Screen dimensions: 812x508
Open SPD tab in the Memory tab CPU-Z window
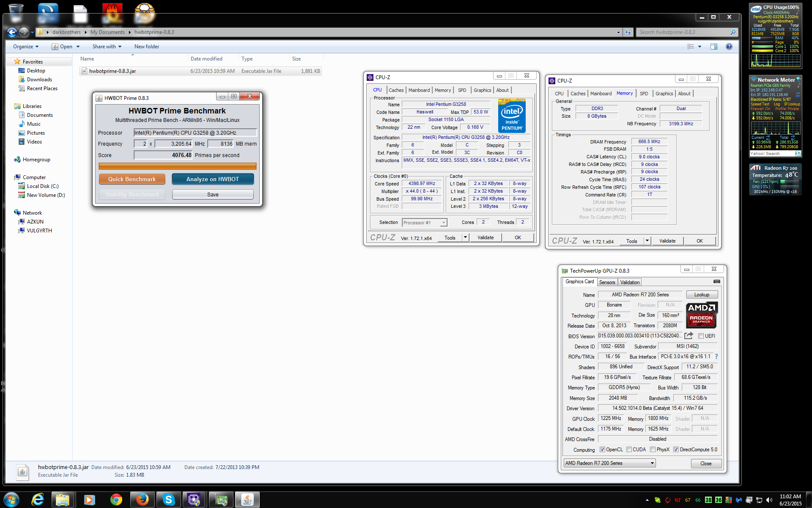click(644, 94)
